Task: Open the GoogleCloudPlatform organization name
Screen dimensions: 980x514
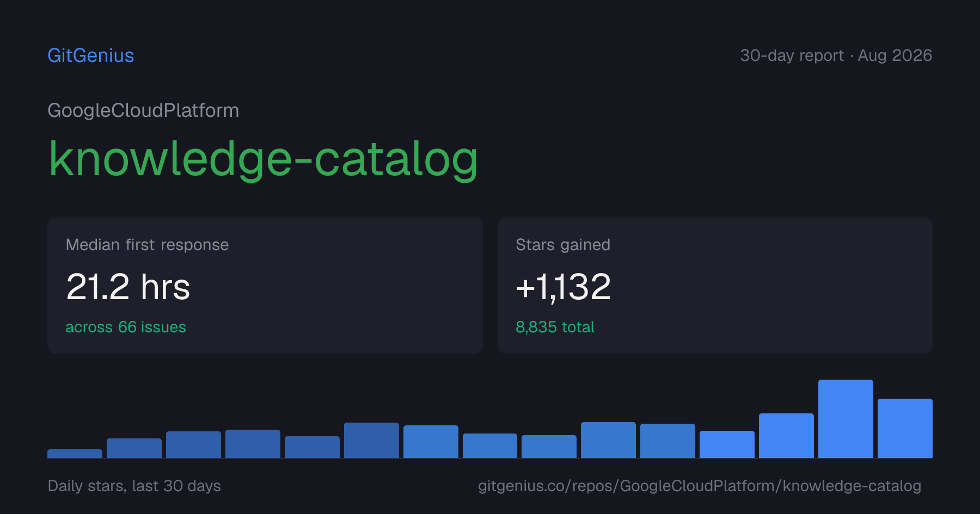Action: 143,110
